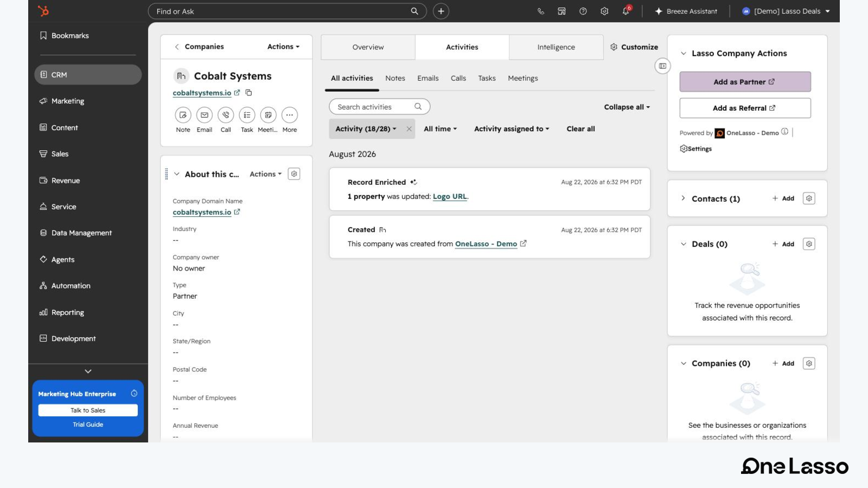Switch to the Intelligence tab

556,47
